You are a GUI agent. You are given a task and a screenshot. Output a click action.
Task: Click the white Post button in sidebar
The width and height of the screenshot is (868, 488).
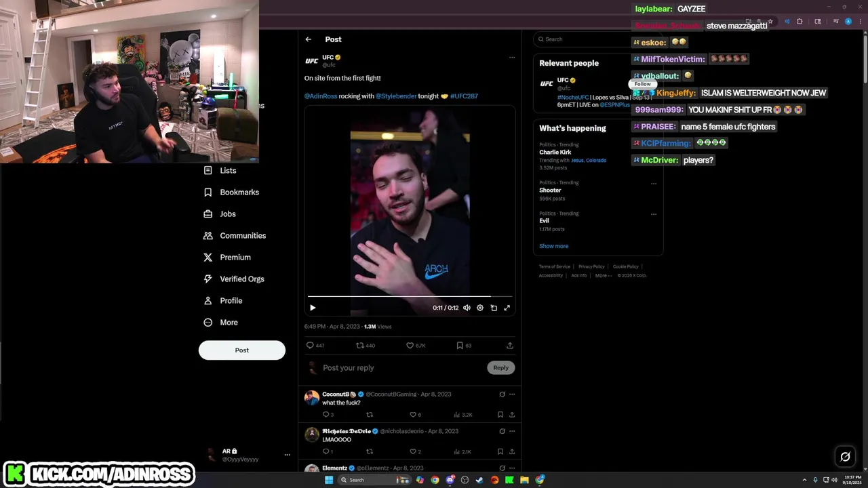coord(242,350)
